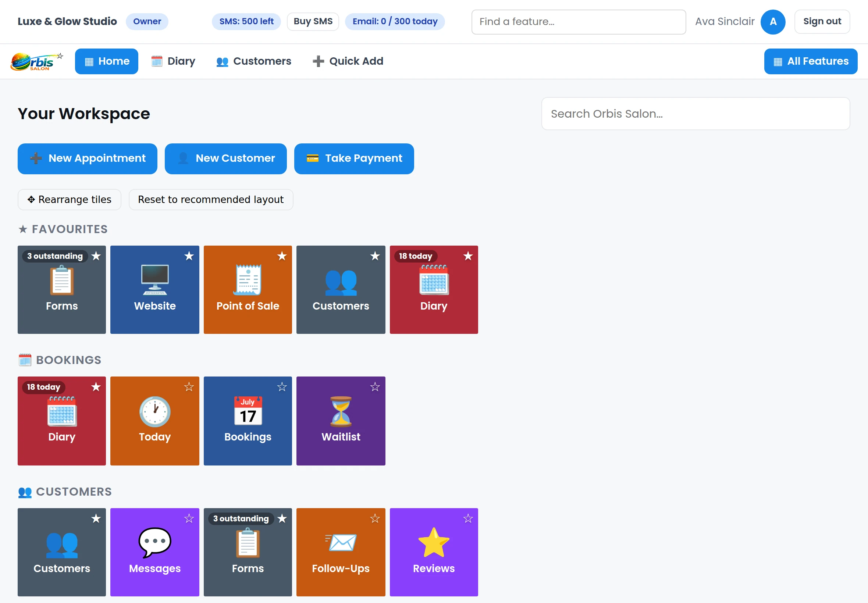The height and width of the screenshot is (603, 868).
Task: Open the Waitlist hourglass tile
Action: tap(341, 421)
